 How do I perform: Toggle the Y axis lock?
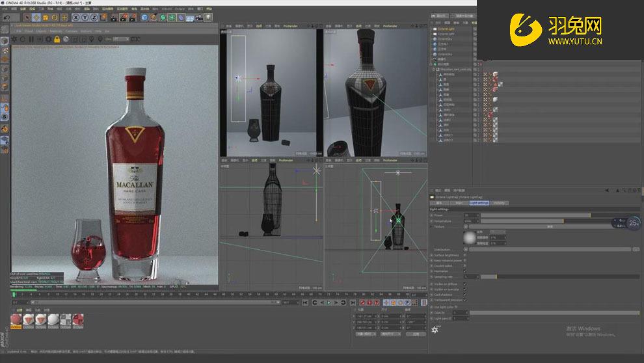click(85, 18)
